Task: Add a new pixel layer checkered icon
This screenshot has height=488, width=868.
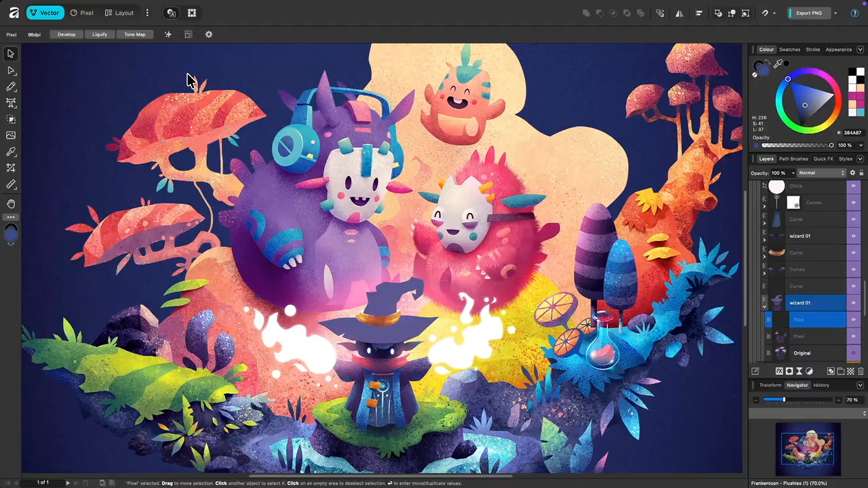Action: pos(850,371)
